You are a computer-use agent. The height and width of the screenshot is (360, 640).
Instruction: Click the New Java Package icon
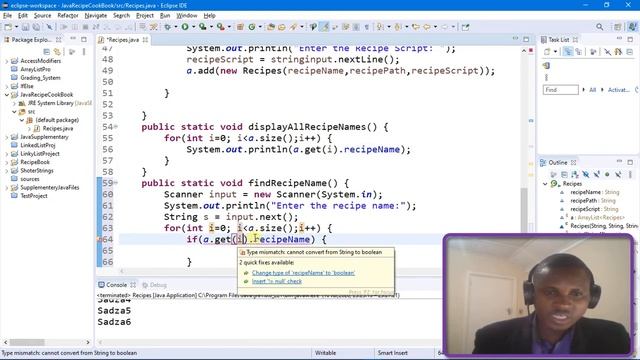(x=240, y=27)
